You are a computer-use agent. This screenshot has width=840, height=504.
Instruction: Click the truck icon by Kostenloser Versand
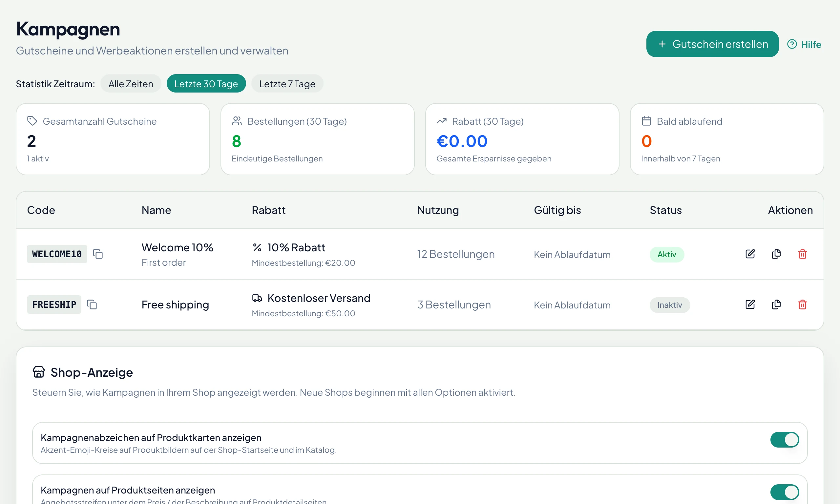257,298
